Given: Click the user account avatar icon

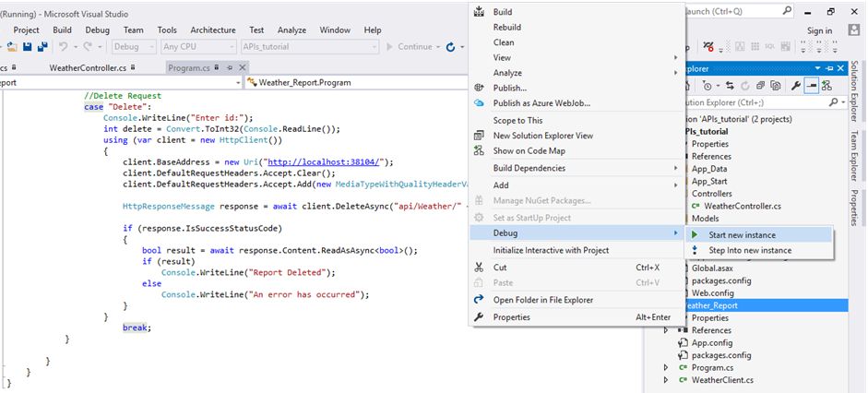Looking at the screenshot, I should coord(853,30).
